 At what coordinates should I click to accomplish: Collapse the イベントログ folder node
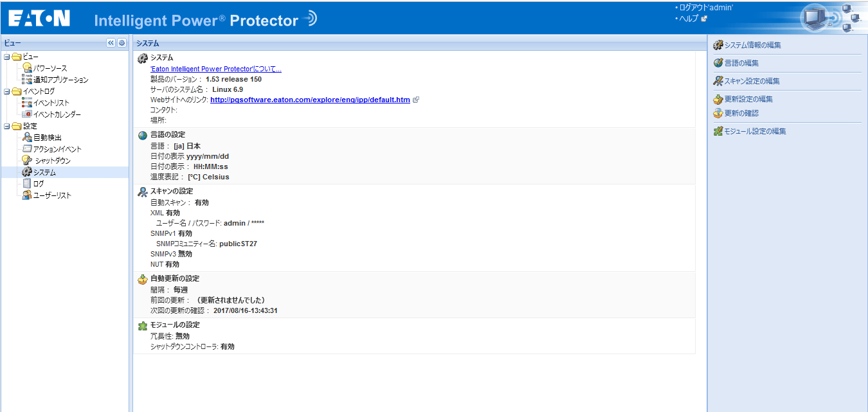pyautogui.click(x=6, y=91)
